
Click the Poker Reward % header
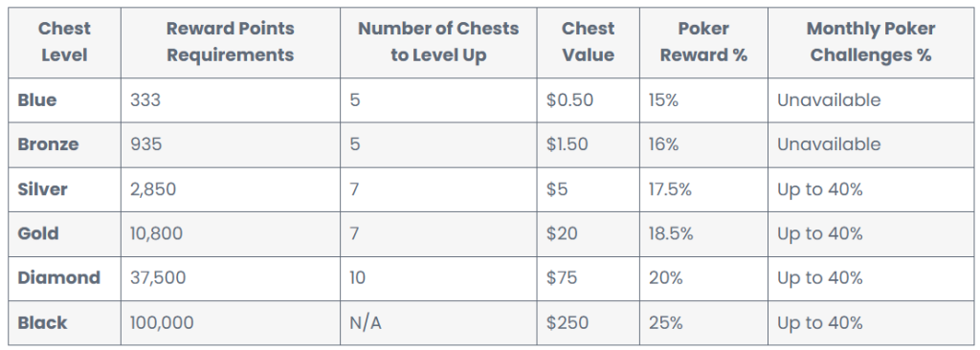[703, 42]
